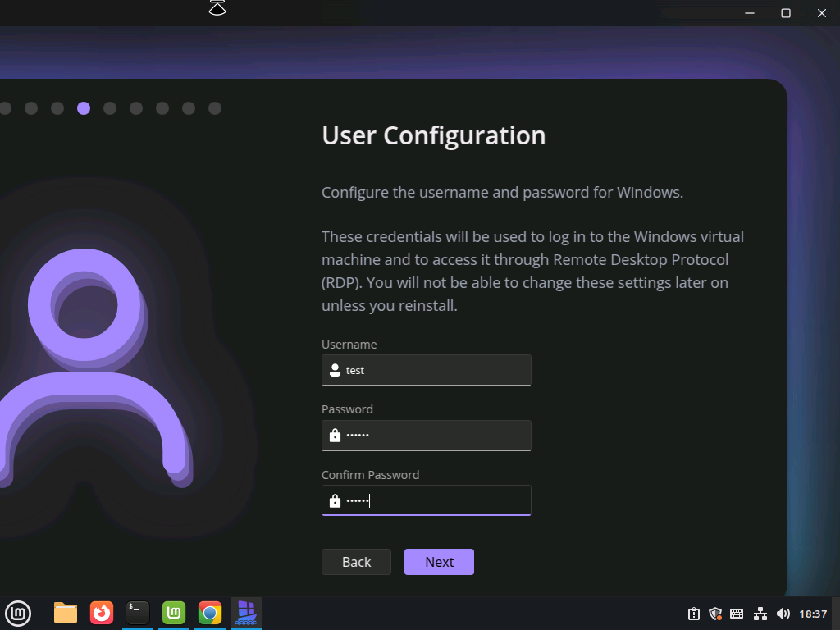
Task: Select the highlighted purple step indicator dot
Action: [x=84, y=108]
